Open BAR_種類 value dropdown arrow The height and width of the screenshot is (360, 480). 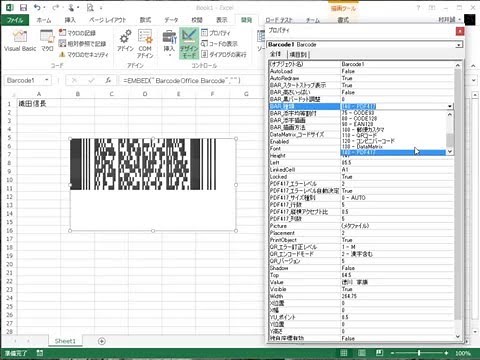pyautogui.click(x=450, y=106)
